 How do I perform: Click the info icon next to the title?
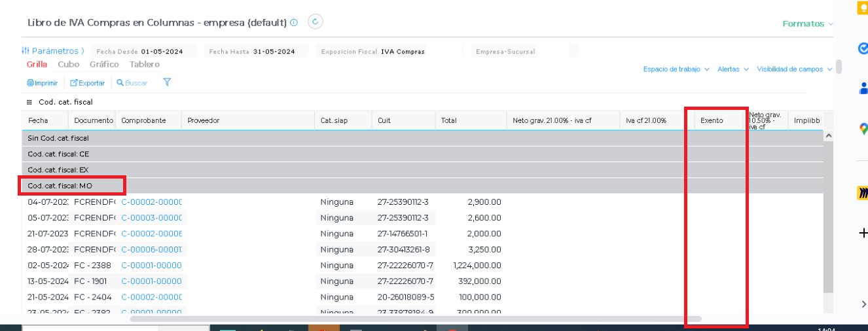point(294,23)
